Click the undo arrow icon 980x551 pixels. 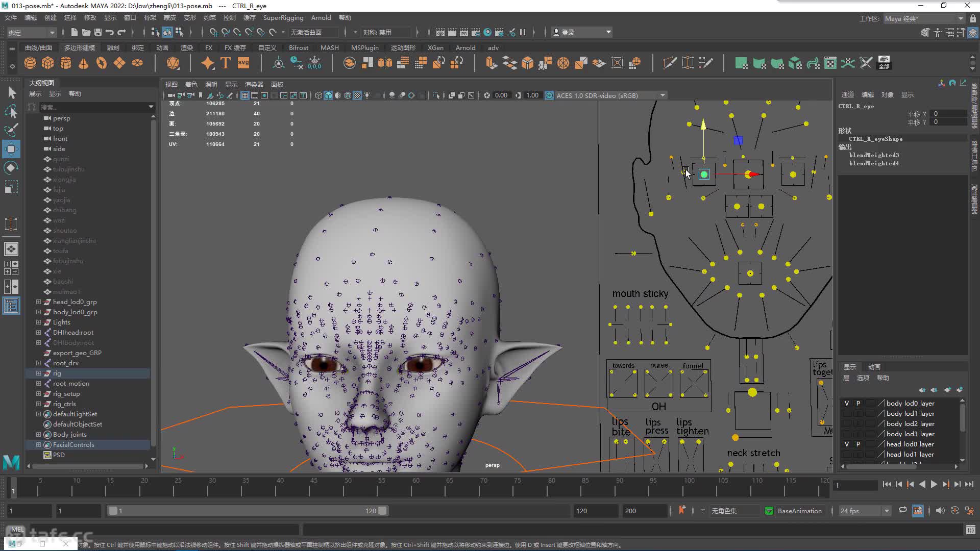point(109,32)
